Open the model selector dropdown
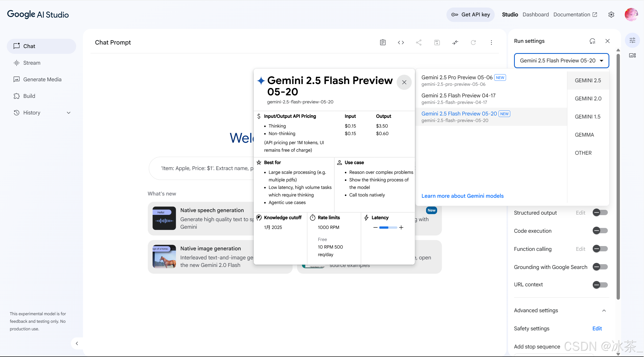The height and width of the screenshot is (357, 644). click(x=561, y=61)
